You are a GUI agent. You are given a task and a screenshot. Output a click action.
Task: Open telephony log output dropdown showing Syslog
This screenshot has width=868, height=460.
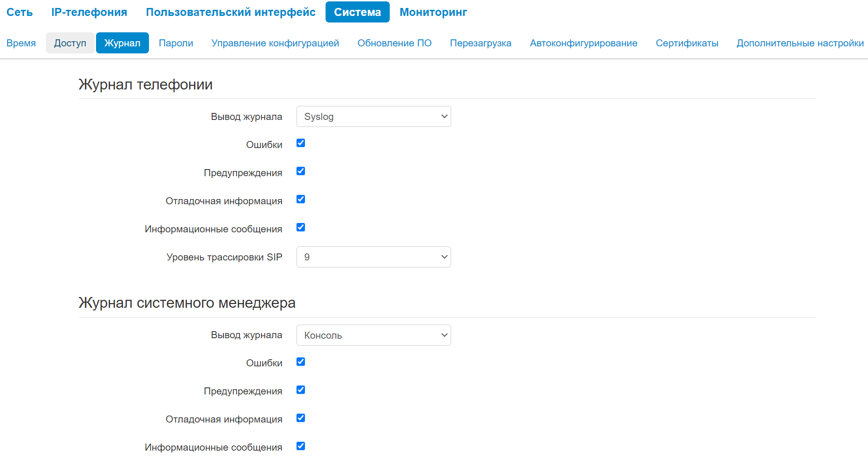point(374,117)
